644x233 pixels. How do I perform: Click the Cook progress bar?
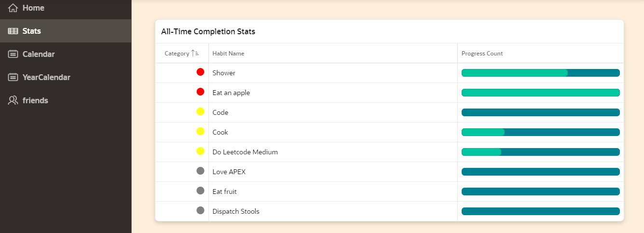(540, 132)
